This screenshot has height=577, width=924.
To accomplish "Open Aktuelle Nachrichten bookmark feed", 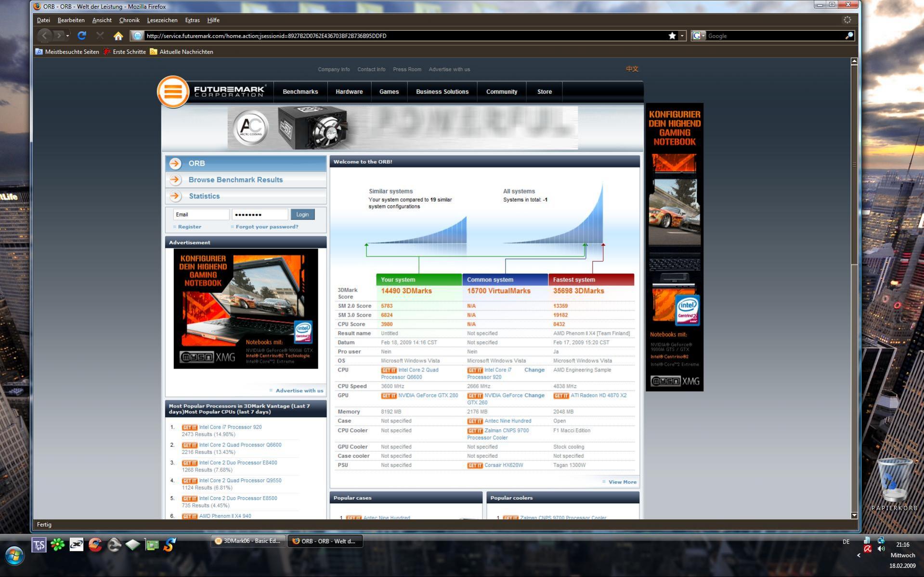I will click(x=182, y=52).
